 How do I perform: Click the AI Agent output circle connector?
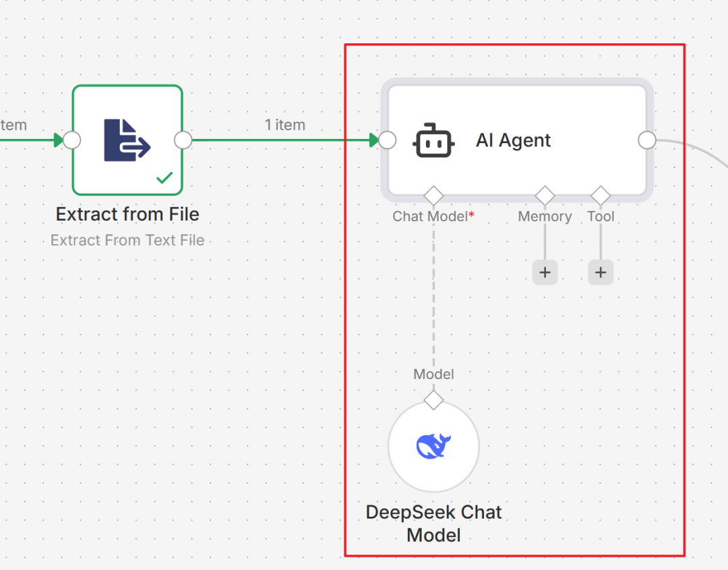click(x=646, y=140)
